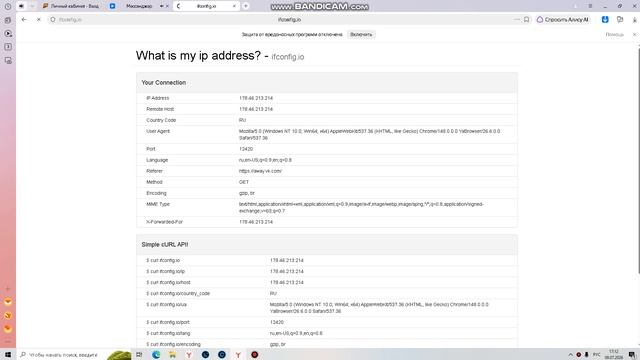Open Task View on the taskbar

[x=139, y=355]
